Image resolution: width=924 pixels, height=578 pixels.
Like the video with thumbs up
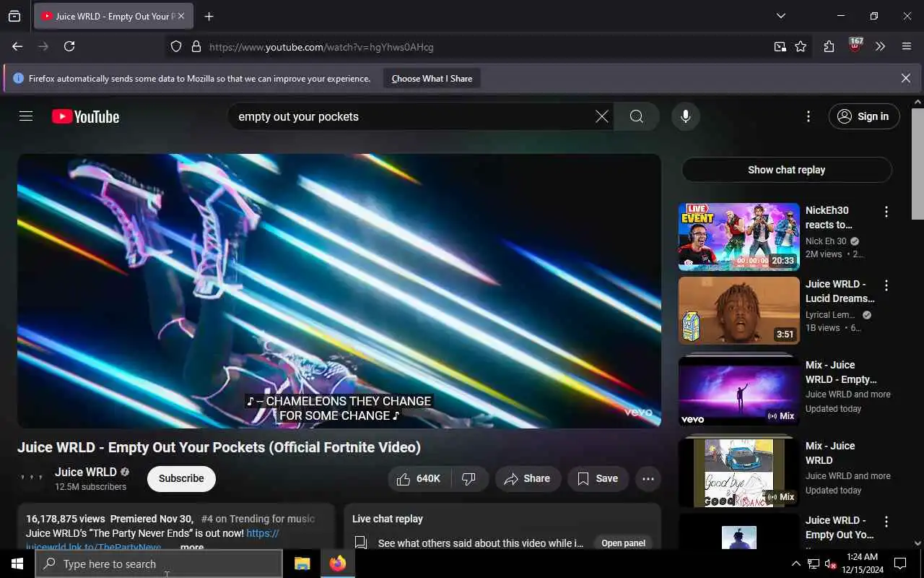coord(419,478)
